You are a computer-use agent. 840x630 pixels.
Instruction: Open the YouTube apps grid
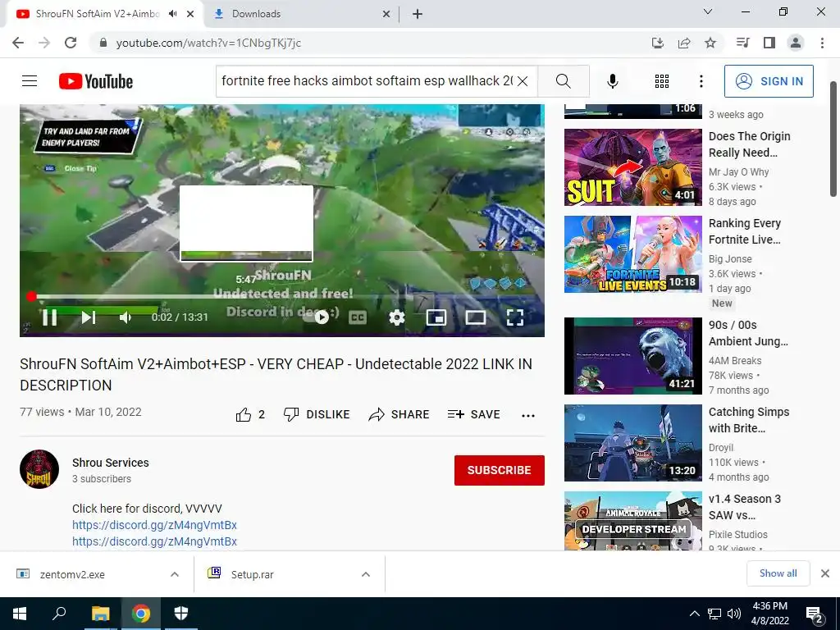click(662, 81)
